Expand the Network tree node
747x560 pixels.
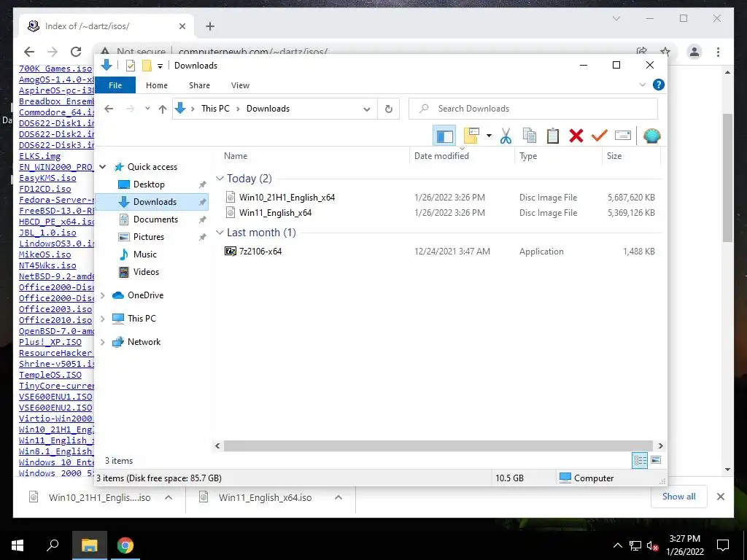[x=102, y=342]
